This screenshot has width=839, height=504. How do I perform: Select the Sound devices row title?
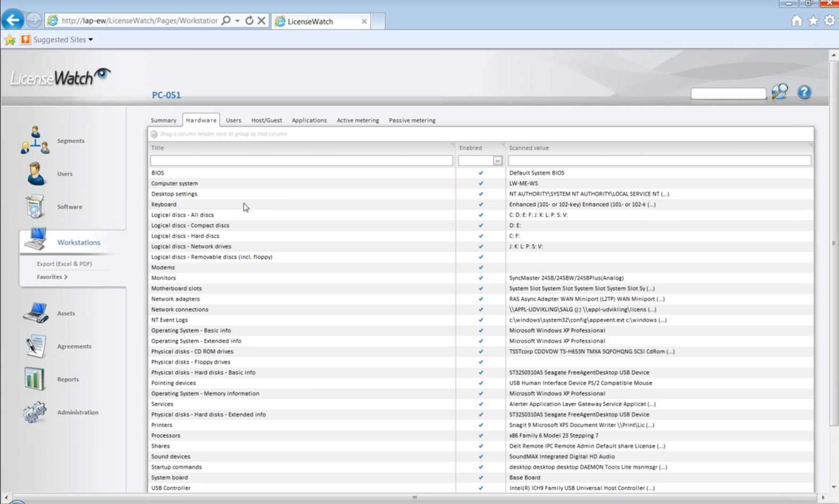pyautogui.click(x=171, y=456)
